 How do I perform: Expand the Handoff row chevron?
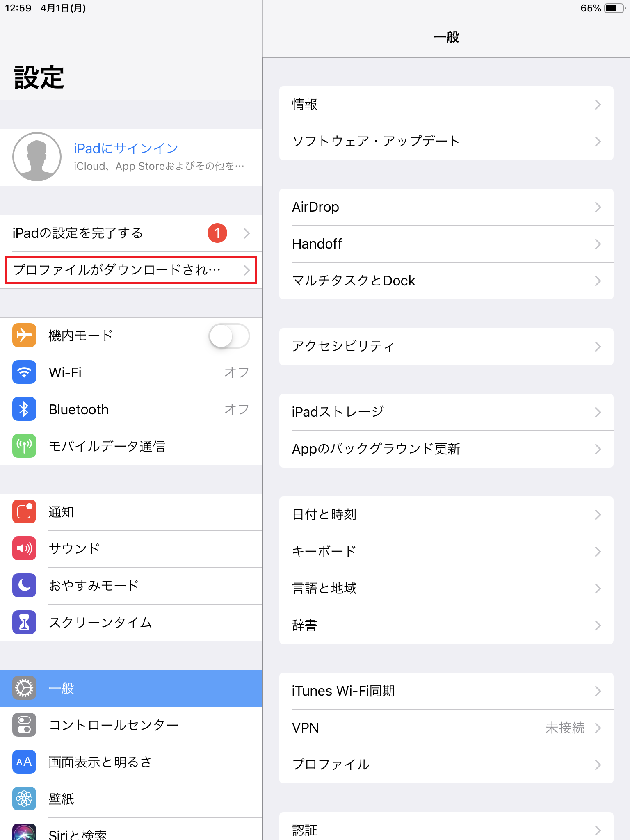[598, 244]
